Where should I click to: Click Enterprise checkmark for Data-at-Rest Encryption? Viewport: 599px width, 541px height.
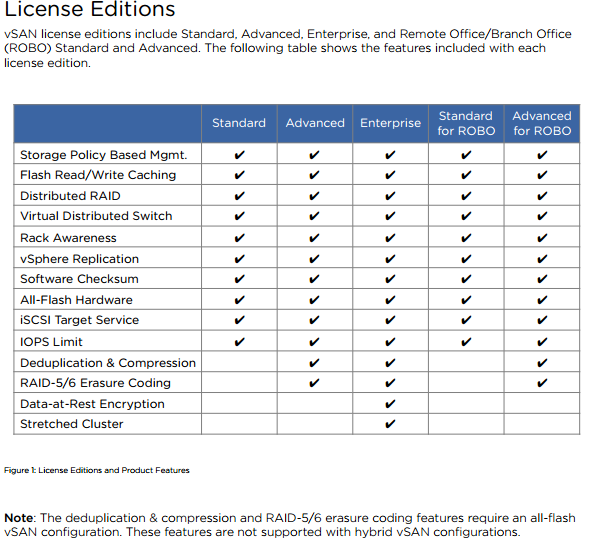[x=390, y=403]
